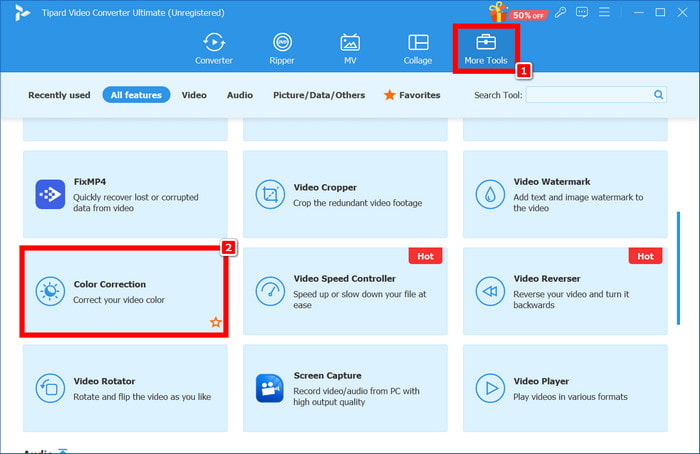Click the Tipard app logo
The width and height of the screenshot is (700, 454).
[x=21, y=12]
